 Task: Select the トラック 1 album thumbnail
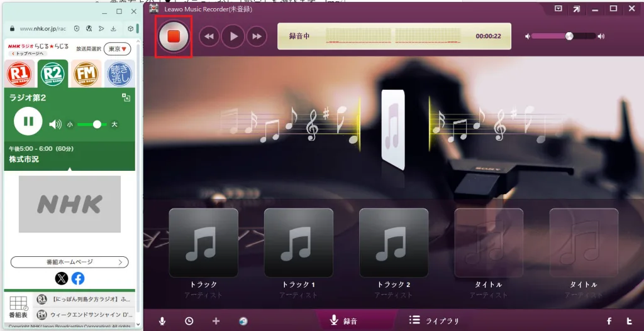[299, 243]
